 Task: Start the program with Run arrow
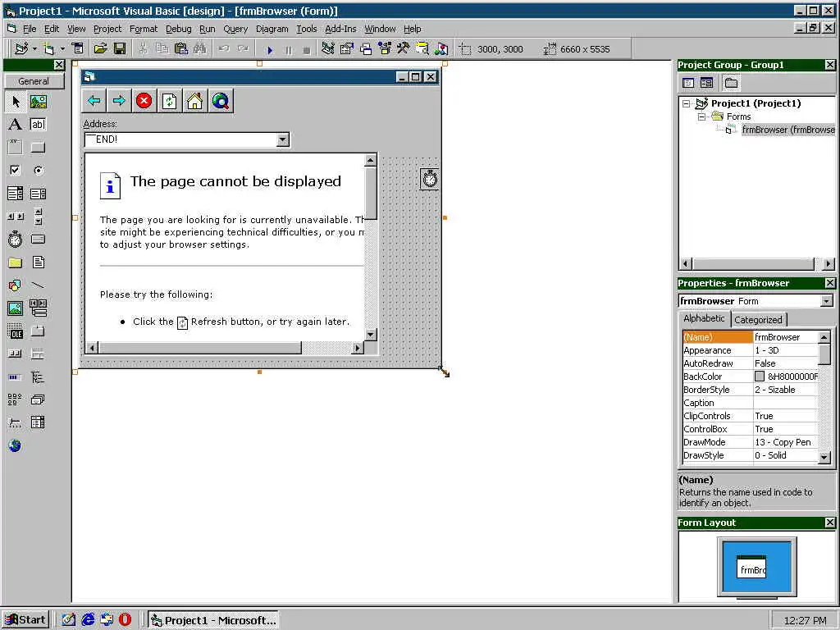point(270,50)
